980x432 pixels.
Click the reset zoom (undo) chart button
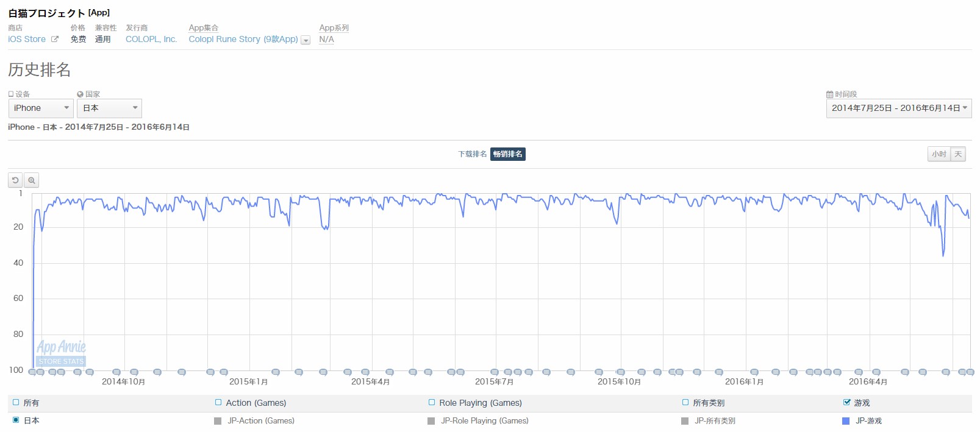pyautogui.click(x=15, y=180)
